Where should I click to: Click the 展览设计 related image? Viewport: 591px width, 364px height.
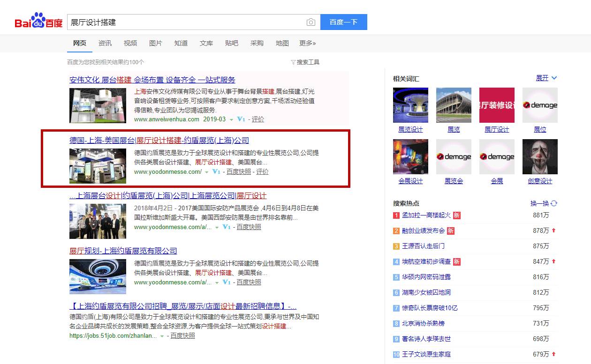(410, 105)
